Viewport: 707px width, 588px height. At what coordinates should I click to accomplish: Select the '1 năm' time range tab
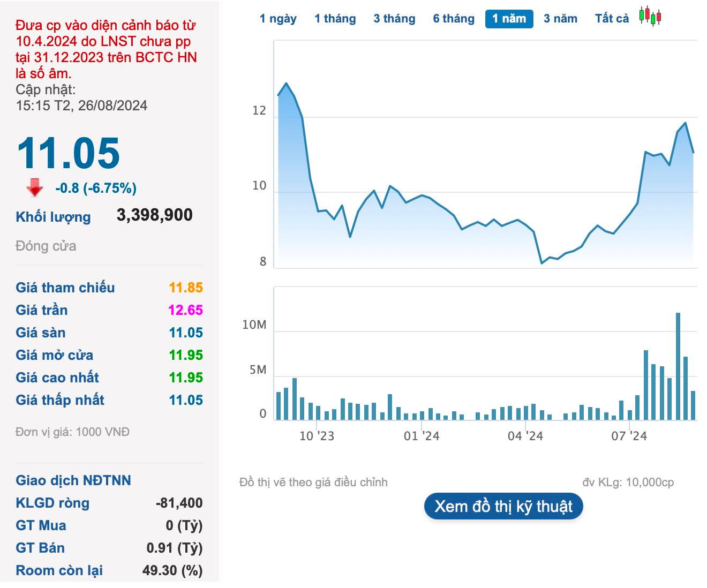(509, 19)
